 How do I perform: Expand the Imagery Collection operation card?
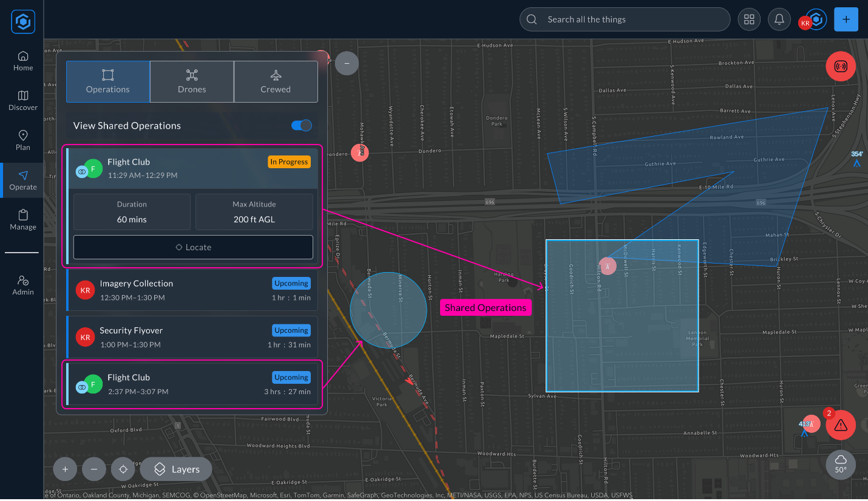[192, 290]
